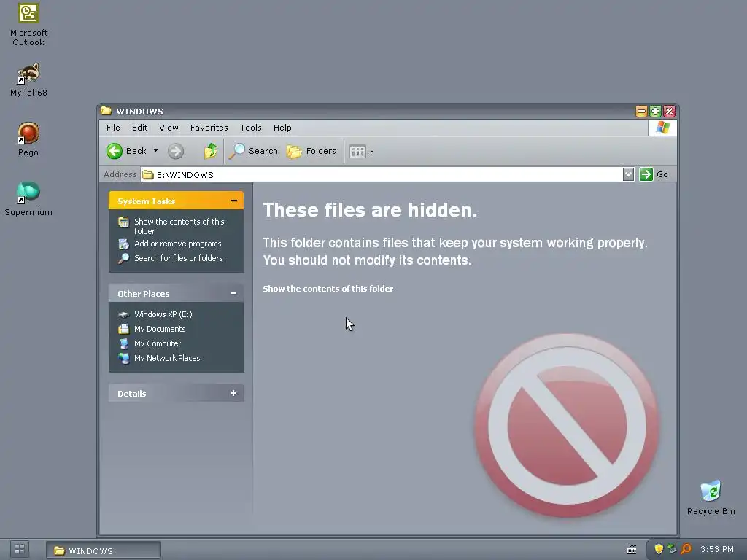The height and width of the screenshot is (560, 747).
Task: Expand the address bar dropdown
Action: pyautogui.click(x=628, y=174)
